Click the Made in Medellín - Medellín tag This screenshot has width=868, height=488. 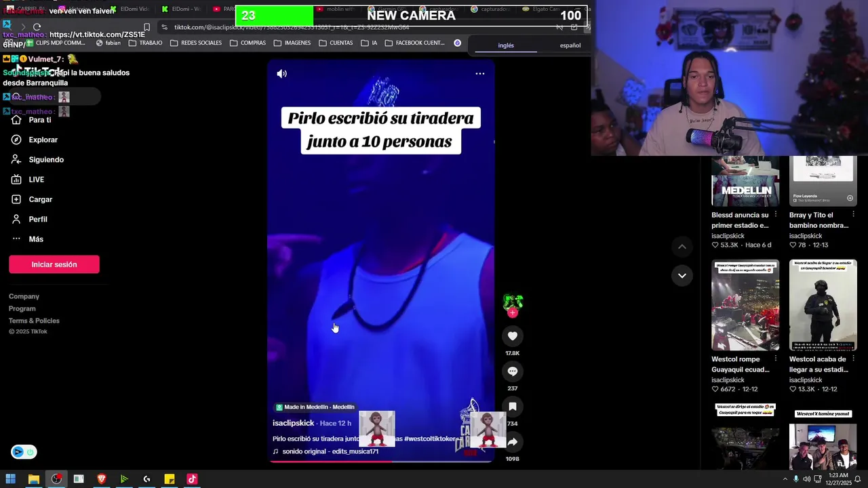tap(315, 407)
